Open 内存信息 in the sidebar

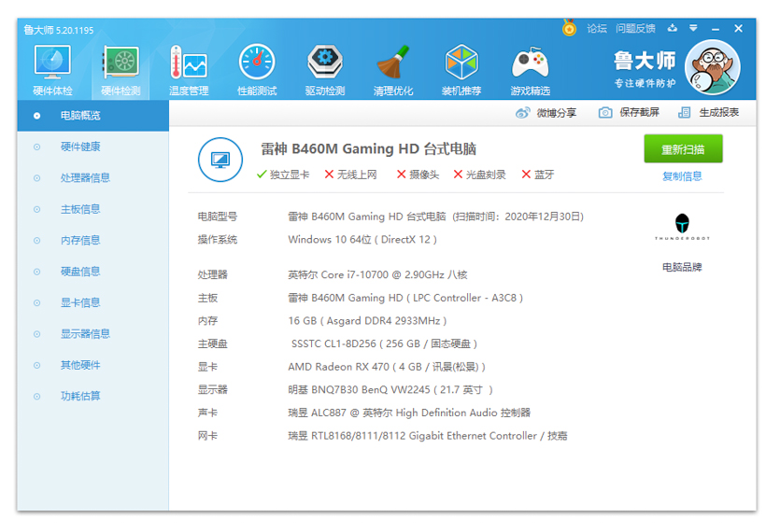[93, 240]
